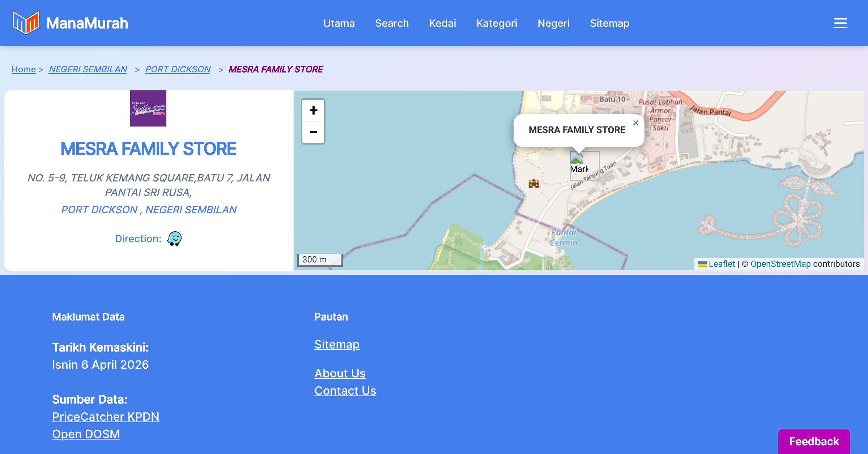868x454 pixels.
Task: Zoom out on the map
Action: click(313, 132)
